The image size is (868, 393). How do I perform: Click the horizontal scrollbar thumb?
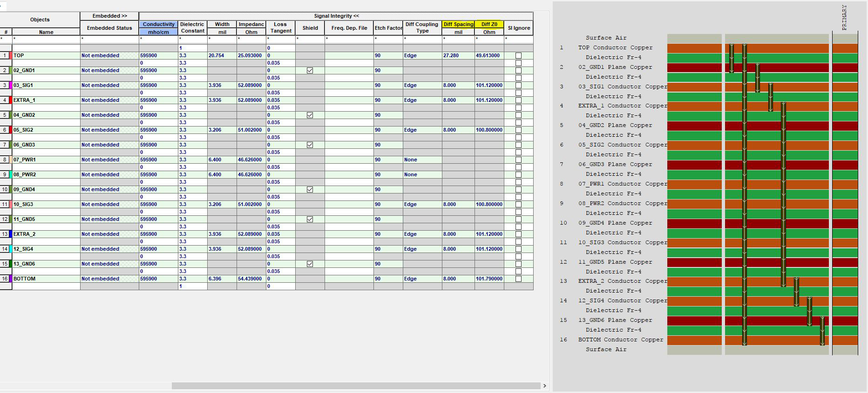356,386
